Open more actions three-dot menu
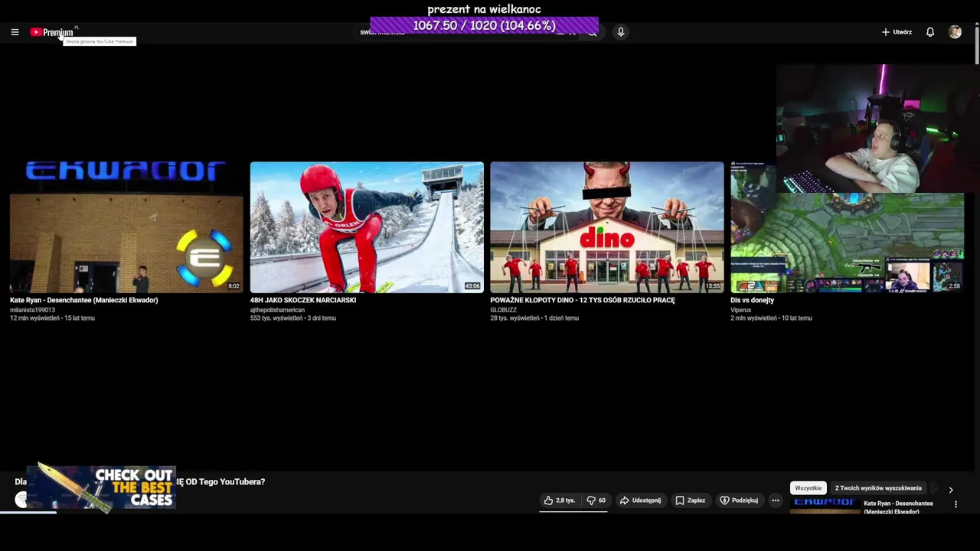Screen dimensions: 980x551 tap(776, 500)
